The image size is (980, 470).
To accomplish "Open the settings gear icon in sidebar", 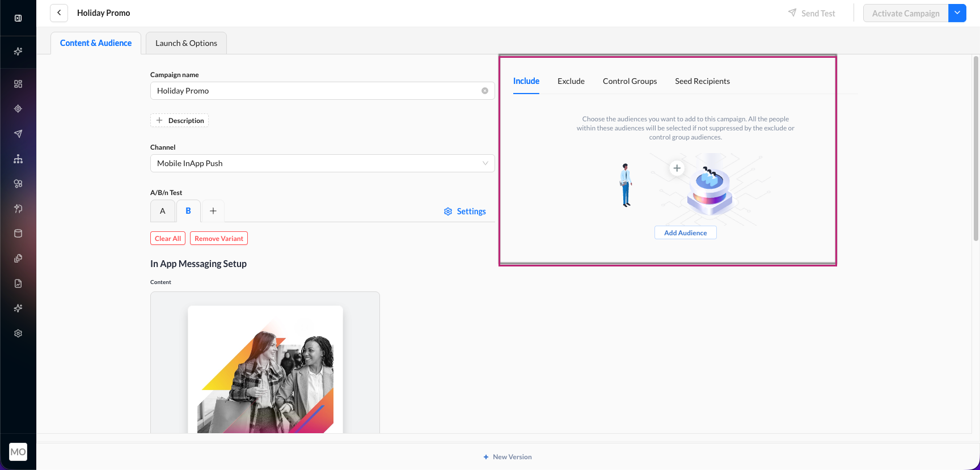I will pyautogui.click(x=18, y=333).
